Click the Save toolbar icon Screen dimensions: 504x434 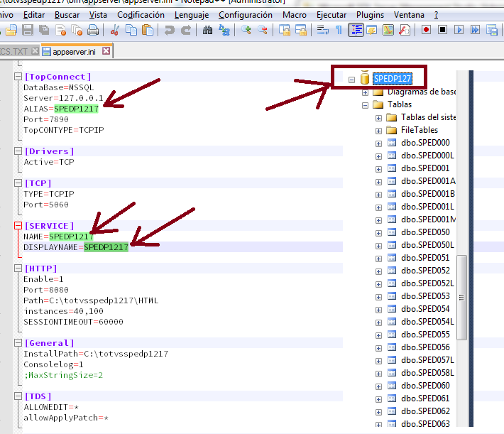(x=28, y=31)
